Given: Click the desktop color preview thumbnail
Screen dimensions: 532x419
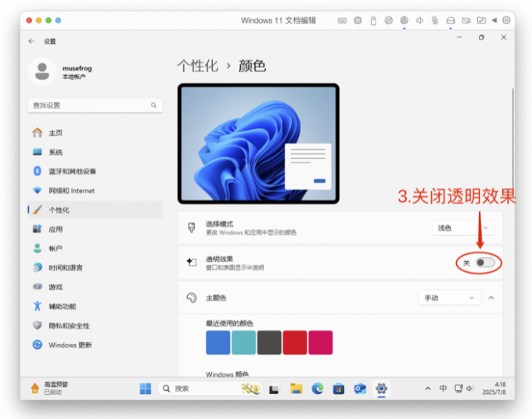Looking at the screenshot, I should 258,144.
